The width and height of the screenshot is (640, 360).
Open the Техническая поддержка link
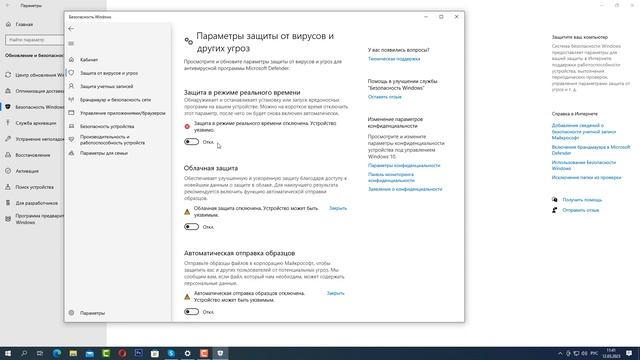tap(394, 59)
